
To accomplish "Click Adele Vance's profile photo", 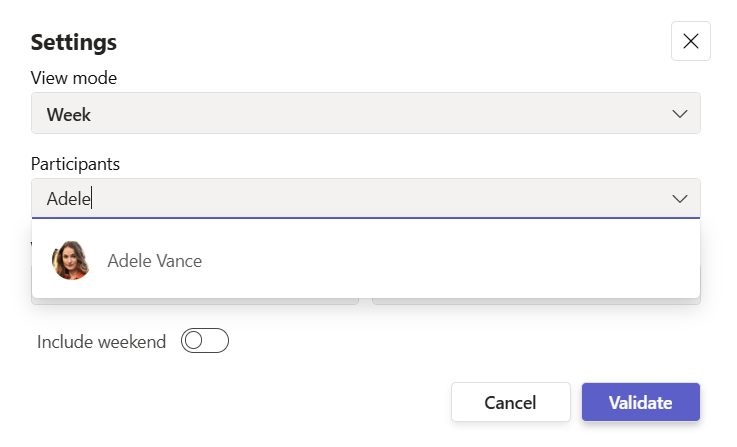I will click(x=71, y=261).
